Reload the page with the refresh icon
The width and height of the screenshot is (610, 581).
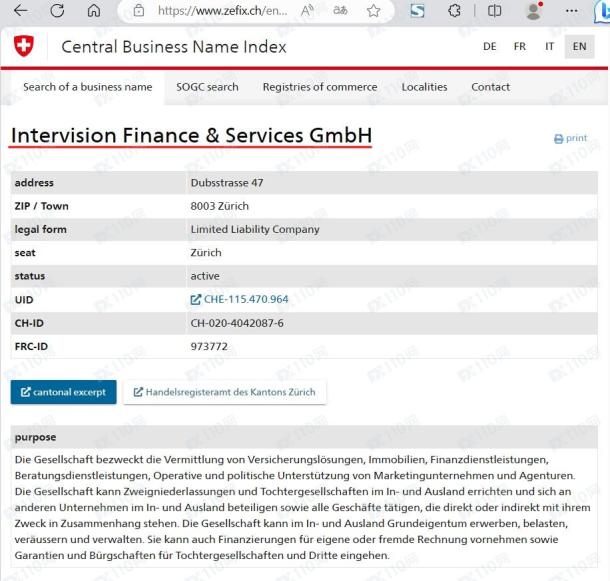[x=57, y=11]
